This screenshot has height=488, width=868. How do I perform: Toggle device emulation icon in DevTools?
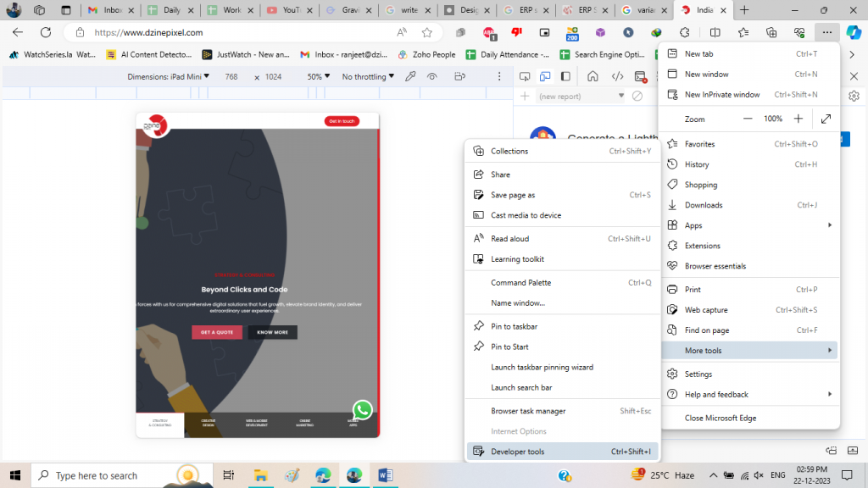pyautogui.click(x=545, y=76)
